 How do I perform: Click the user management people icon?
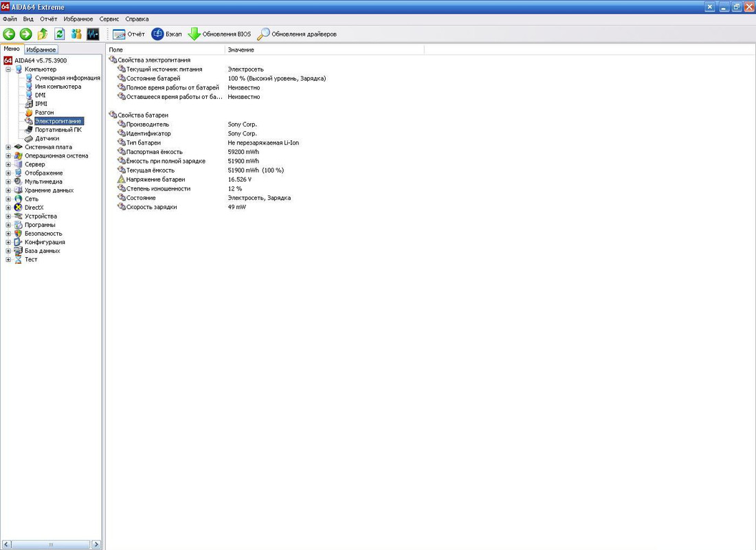tap(76, 34)
